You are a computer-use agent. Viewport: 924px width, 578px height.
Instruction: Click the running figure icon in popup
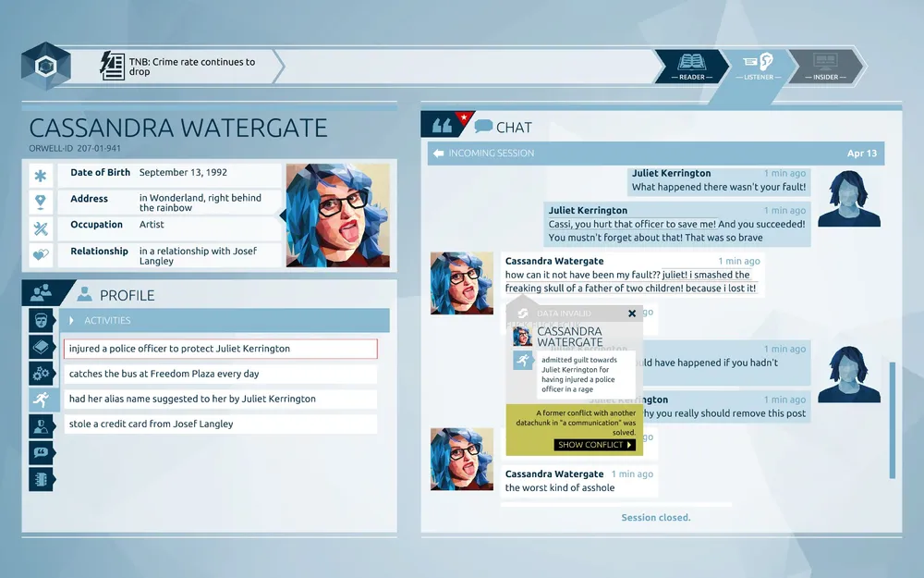coord(522,360)
